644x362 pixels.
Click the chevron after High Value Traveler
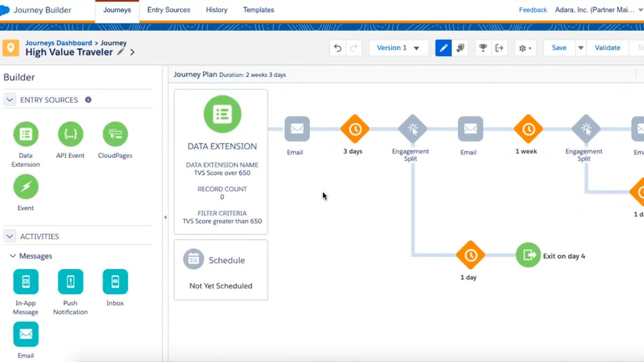click(132, 52)
